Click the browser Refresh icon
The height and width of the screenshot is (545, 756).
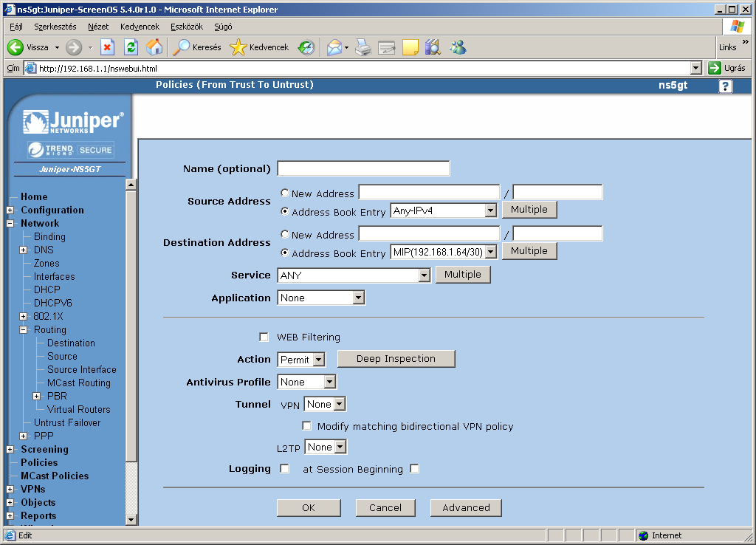tap(131, 47)
